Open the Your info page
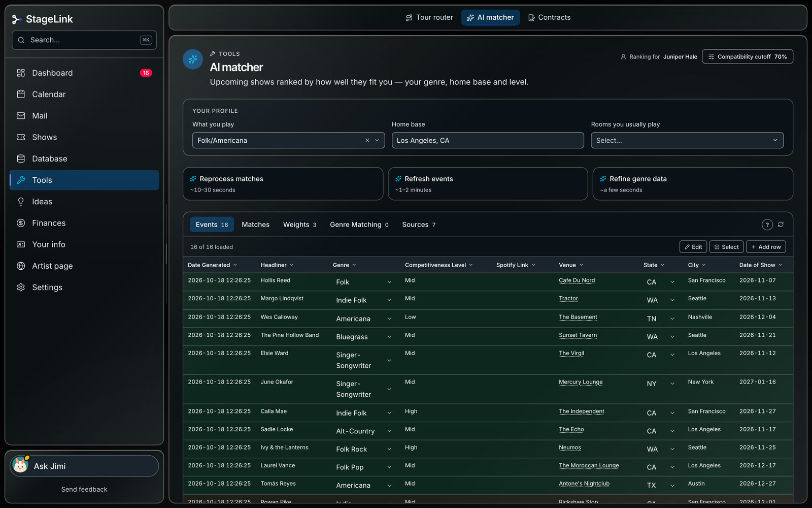The width and height of the screenshot is (812, 508). [84, 244]
